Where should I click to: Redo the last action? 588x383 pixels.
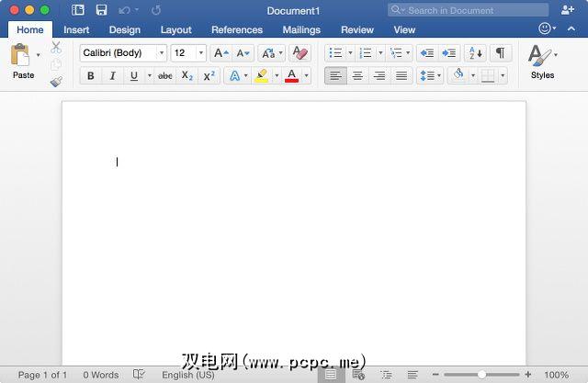[156, 10]
